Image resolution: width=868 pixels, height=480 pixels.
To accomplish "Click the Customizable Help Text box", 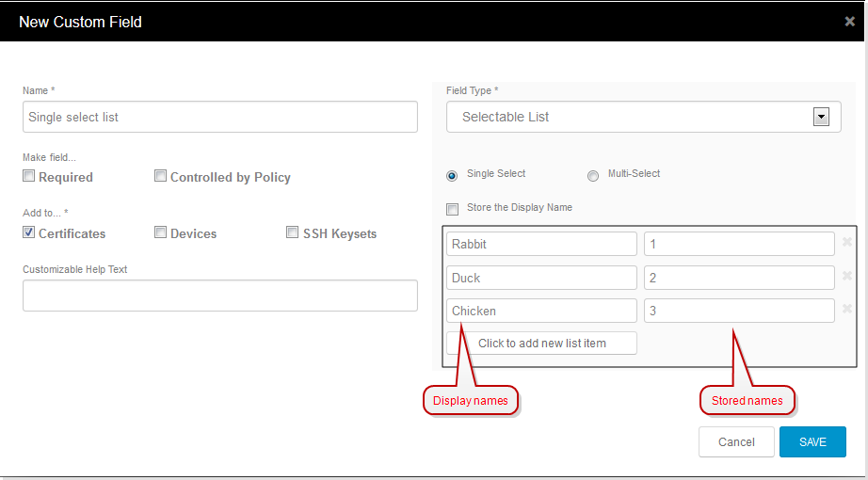I will click(220, 295).
